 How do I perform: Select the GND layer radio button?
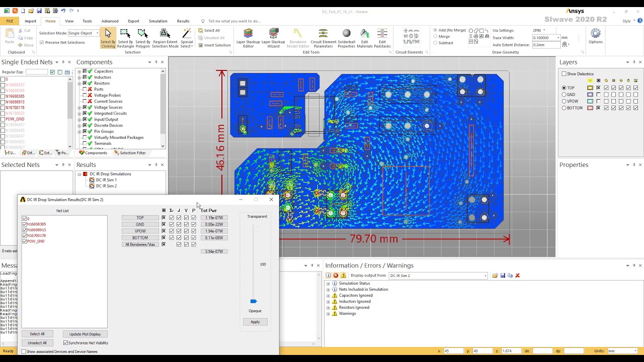[x=564, y=95]
